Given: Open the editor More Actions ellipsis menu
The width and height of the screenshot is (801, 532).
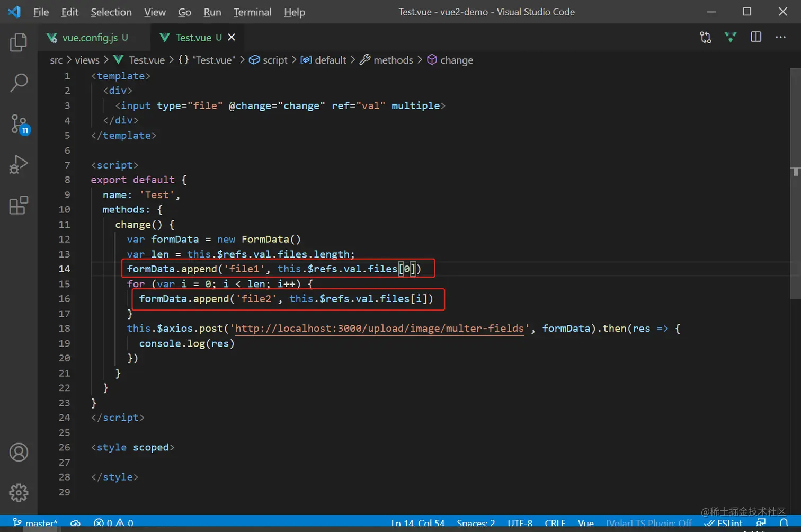Looking at the screenshot, I should coord(781,37).
